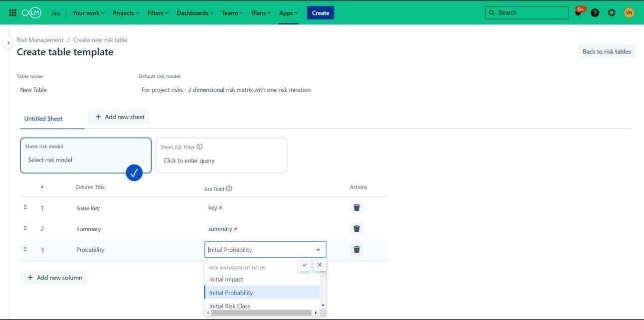Open notifications bell with 9+ badge
The width and height of the screenshot is (644, 320).
(578, 12)
